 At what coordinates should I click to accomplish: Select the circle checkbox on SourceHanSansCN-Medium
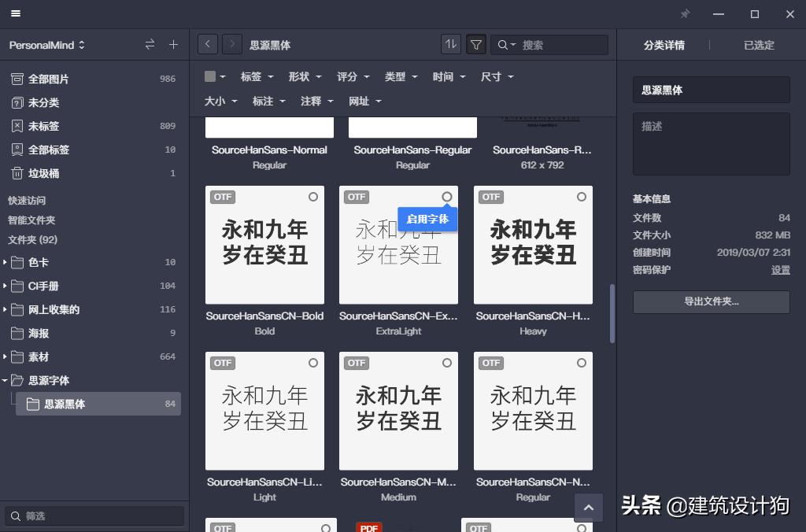(x=447, y=363)
